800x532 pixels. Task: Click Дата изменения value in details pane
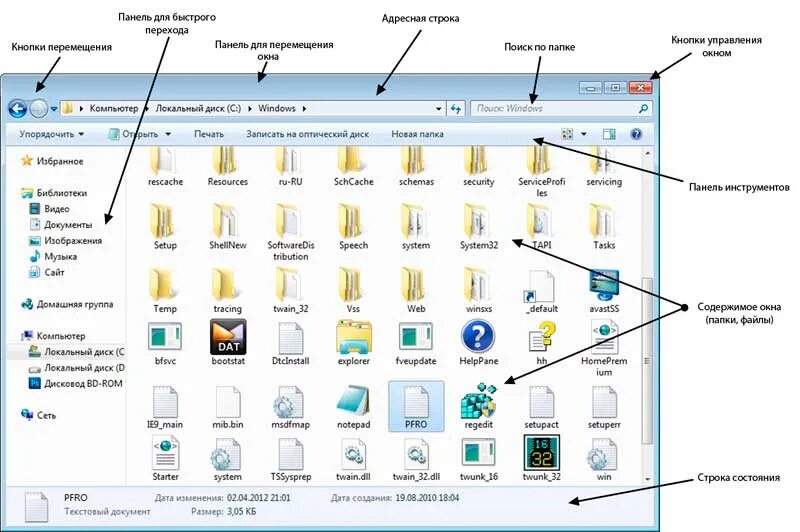tap(259, 497)
